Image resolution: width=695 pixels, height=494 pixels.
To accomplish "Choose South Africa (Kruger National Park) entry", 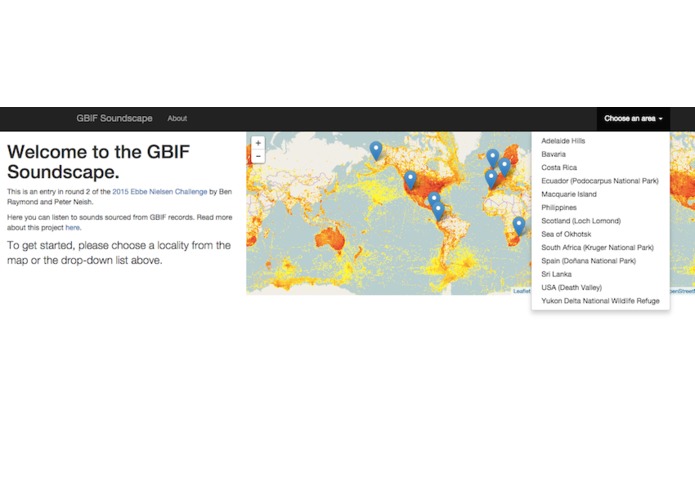I will point(601,247).
